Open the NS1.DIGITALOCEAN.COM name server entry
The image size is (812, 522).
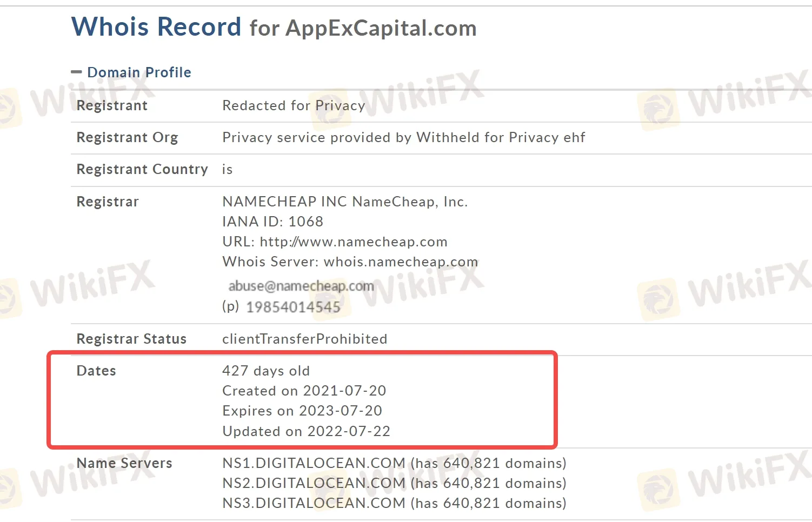[314, 463]
